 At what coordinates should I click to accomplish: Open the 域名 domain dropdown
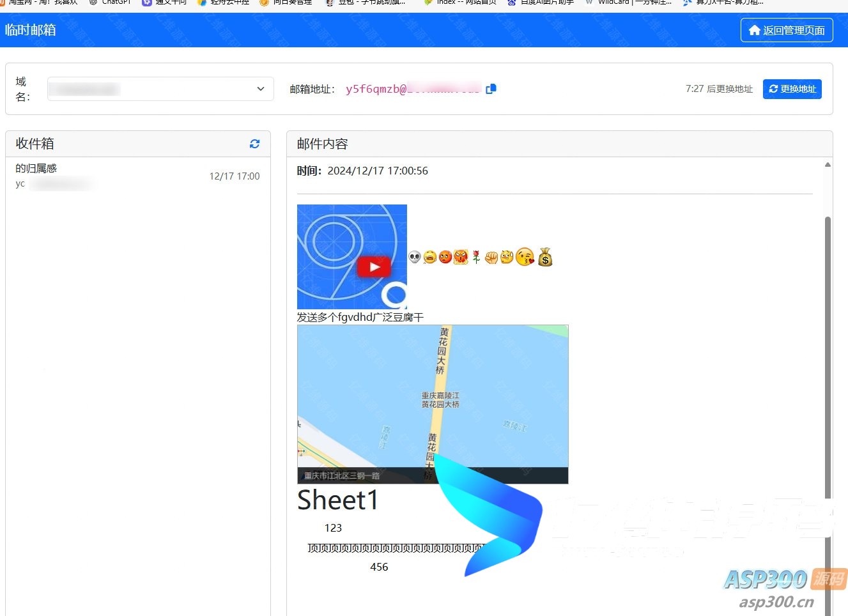[160, 89]
